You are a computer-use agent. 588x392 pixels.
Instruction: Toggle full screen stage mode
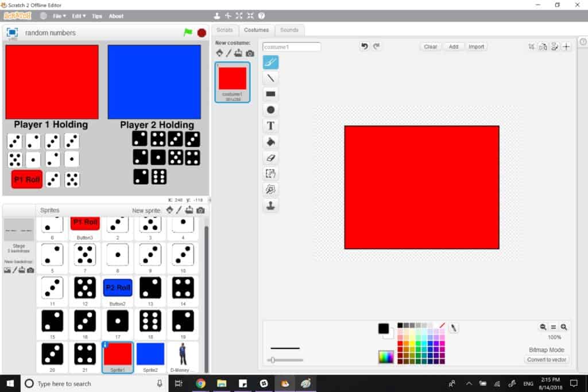tap(12, 33)
